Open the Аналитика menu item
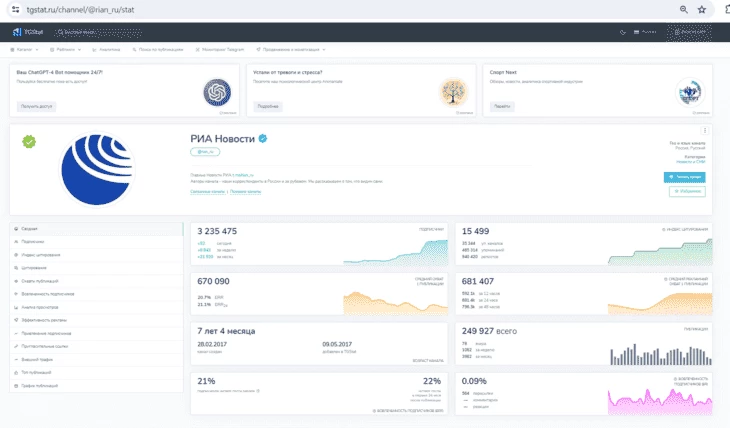 (106, 49)
